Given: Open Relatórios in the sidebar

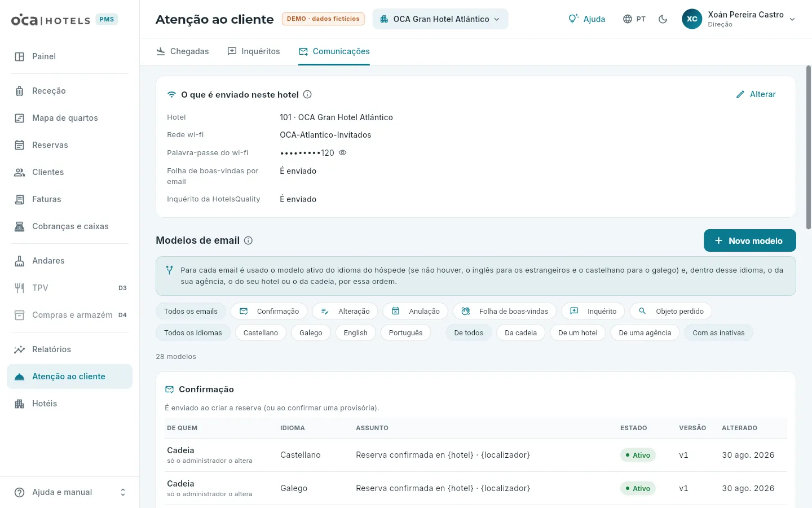Looking at the screenshot, I should pos(69,349).
